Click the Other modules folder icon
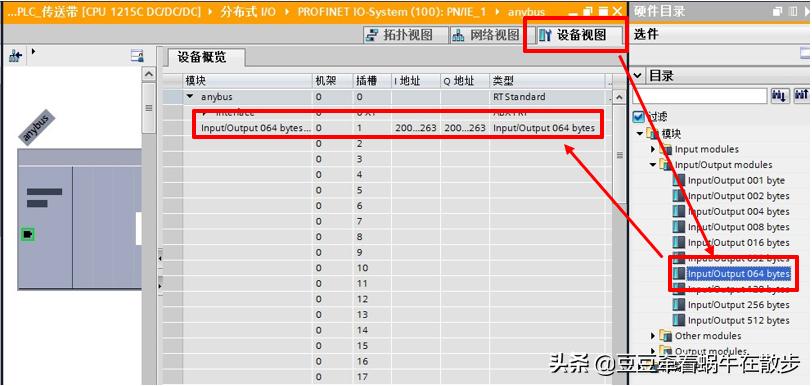Screen dimensions: 812x386 (666, 336)
